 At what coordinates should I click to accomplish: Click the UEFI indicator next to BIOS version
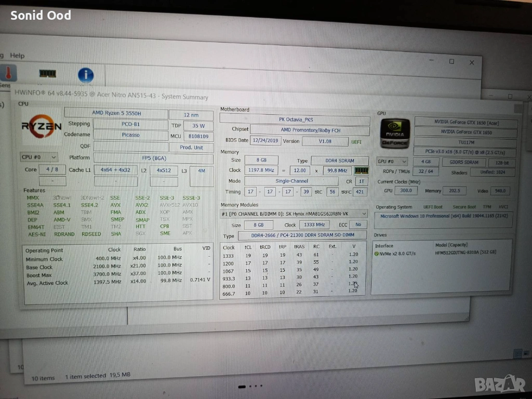click(356, 141)
